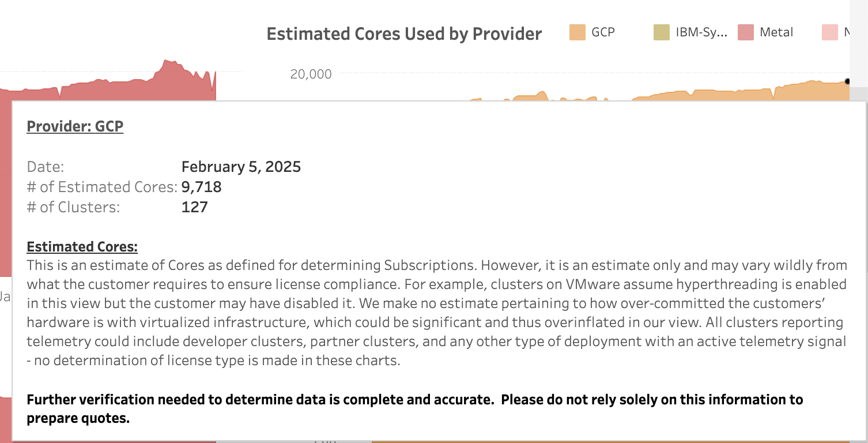Click the red Metal legend swatch
Viewport: 868px width, 443px height.
pos(746,32)
